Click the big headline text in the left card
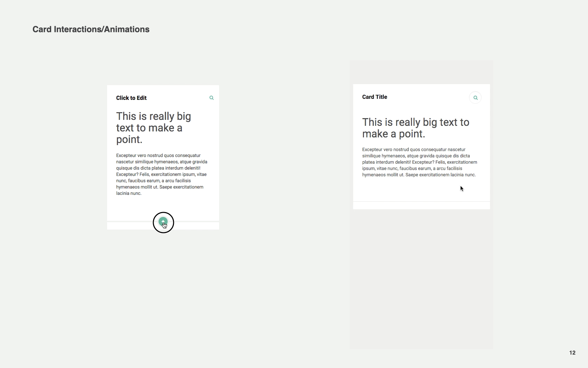 click(154, 128)
